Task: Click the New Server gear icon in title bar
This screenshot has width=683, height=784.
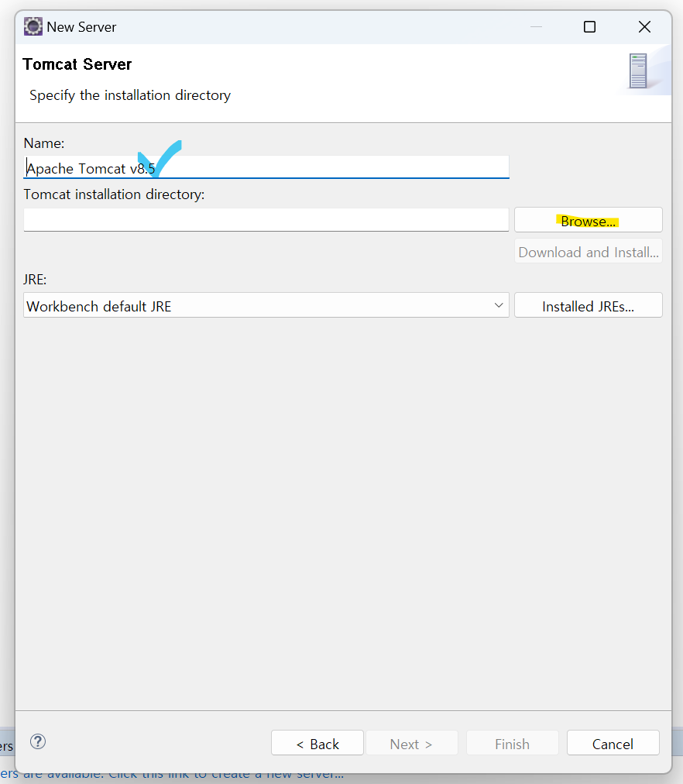Action: pyautogui.click(x=33, y=26)
